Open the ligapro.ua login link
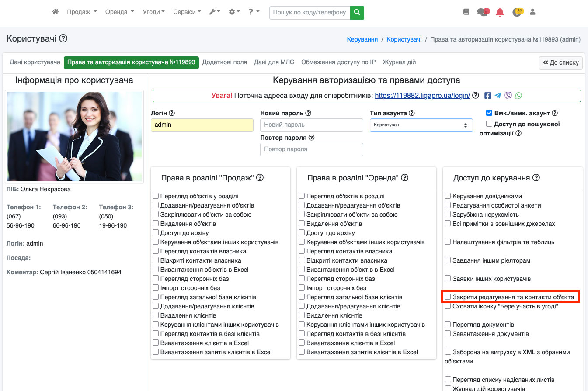Image resolution: width=588 pixels, height=391 pixels. pos(422,96)
